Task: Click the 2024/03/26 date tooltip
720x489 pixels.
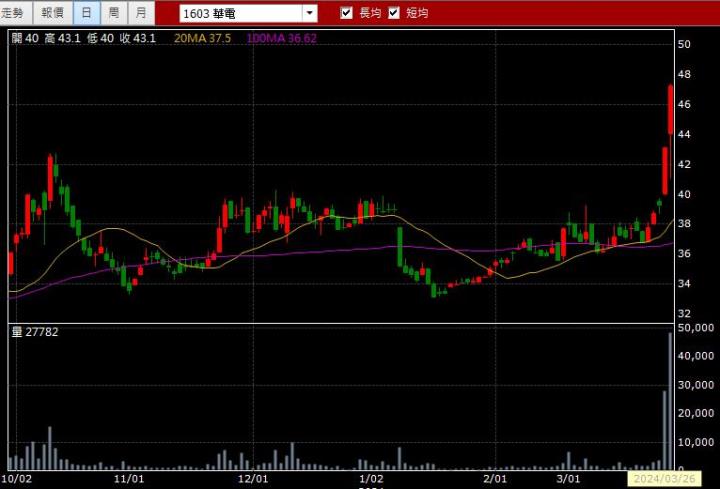Action: point(664,479)
